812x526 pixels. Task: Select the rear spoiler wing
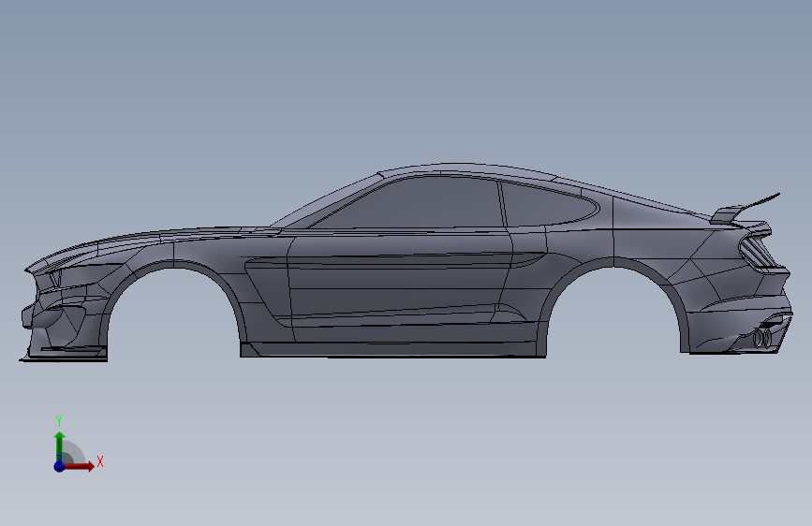pos(743,210)
